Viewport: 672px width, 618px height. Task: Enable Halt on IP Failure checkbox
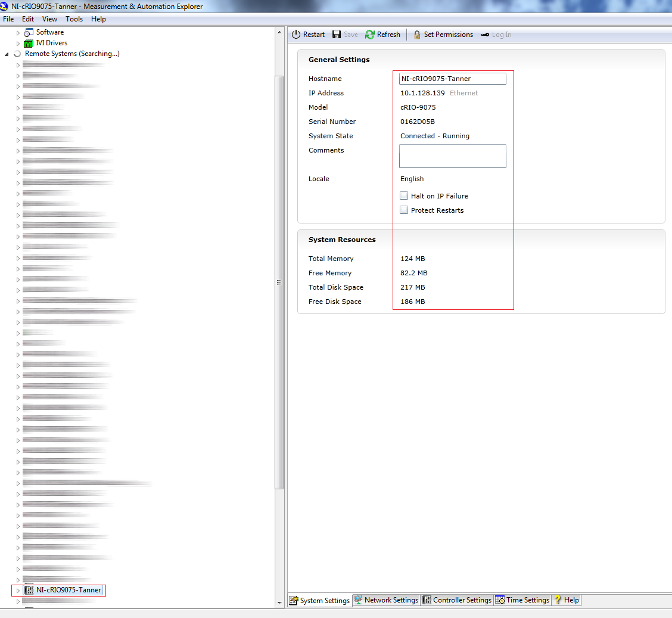coord(404,196)
